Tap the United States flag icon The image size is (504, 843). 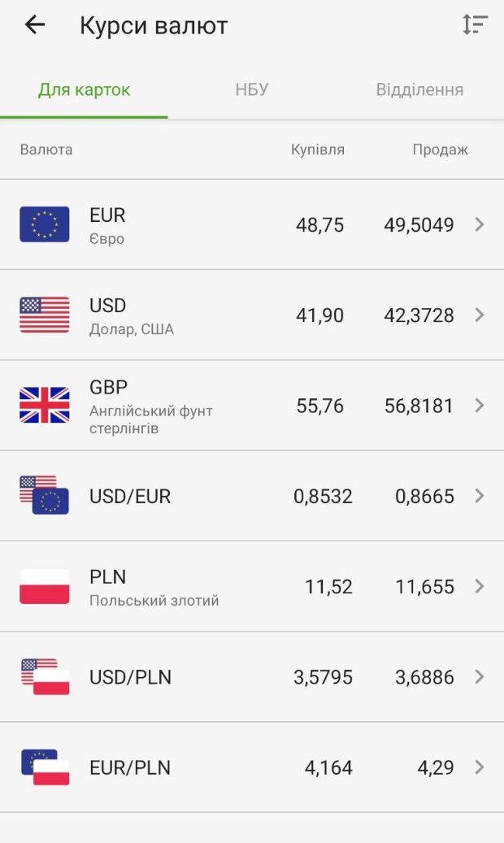(x=45, y=315)
